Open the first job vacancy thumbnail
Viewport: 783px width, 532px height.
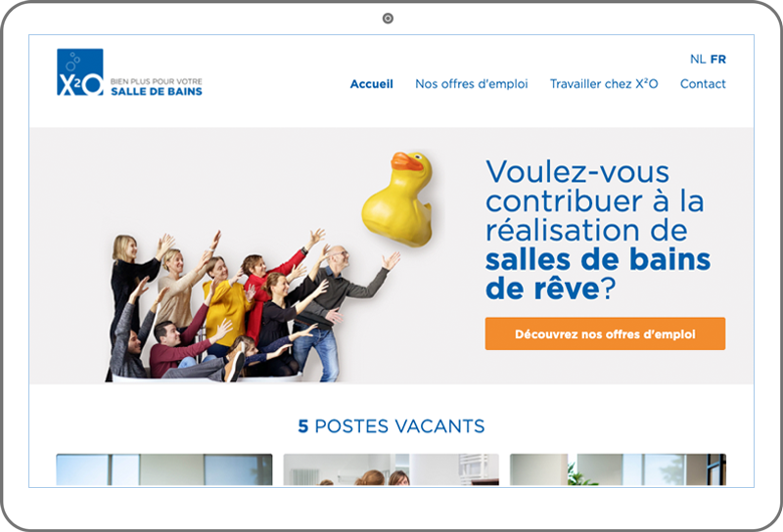click(164, 469)
